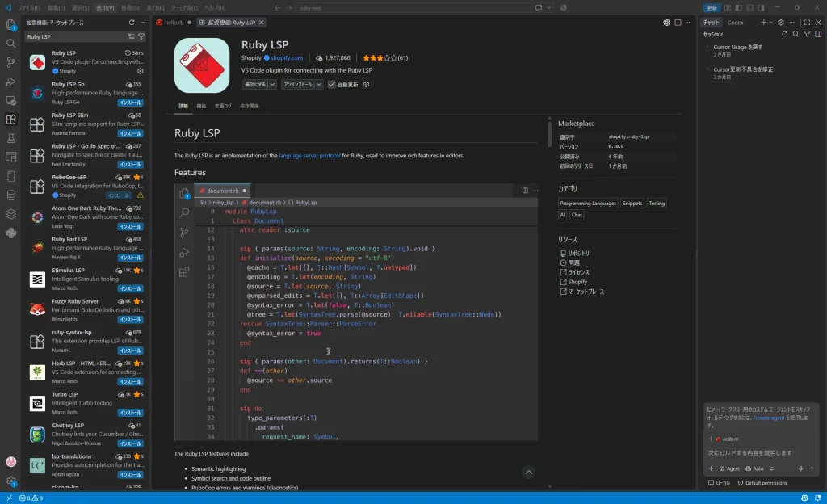Viewport: 827px width, 504px height.
Task: Open the Default permissions picker
Action: tap(762, 483)
